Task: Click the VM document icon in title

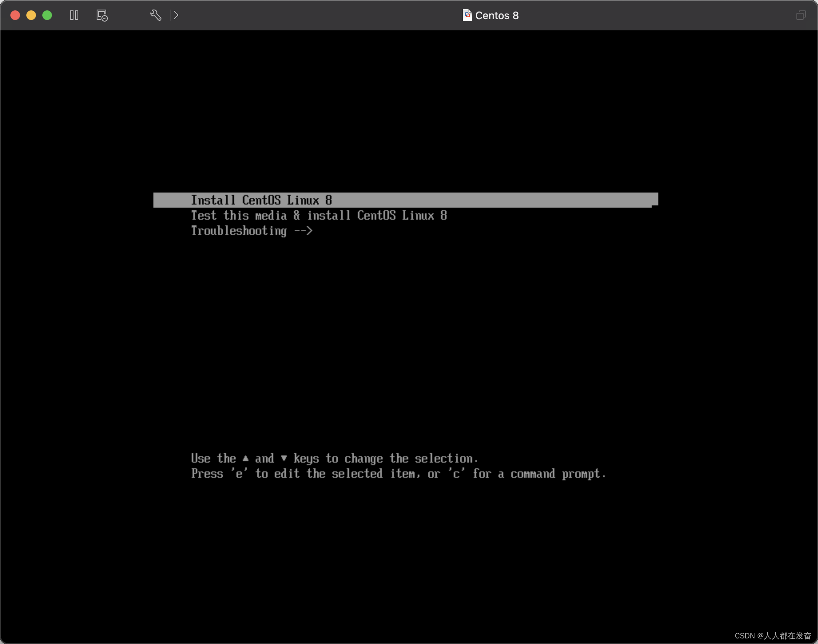Action: tap(467, 15)
